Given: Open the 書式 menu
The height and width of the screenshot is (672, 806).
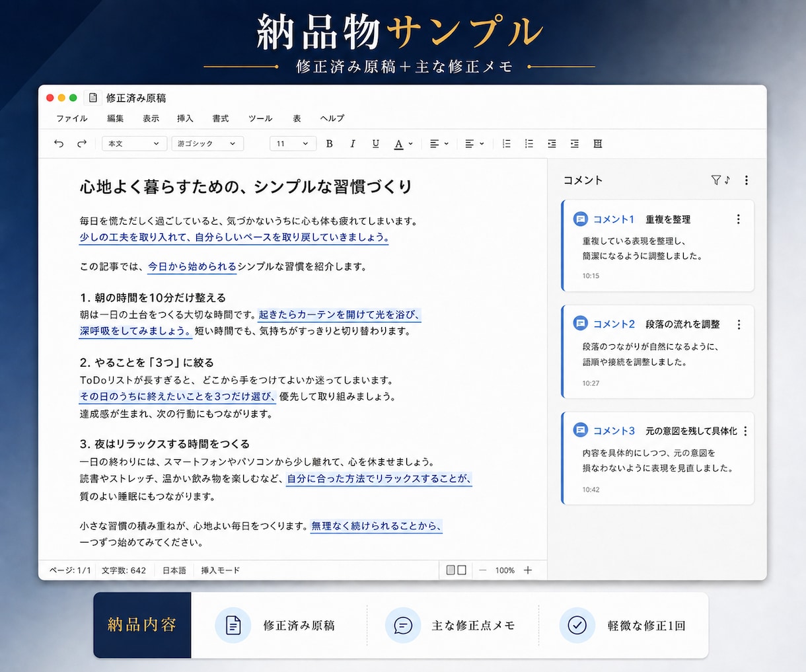Looking at the screenshot, I should [x=221, y=118].
